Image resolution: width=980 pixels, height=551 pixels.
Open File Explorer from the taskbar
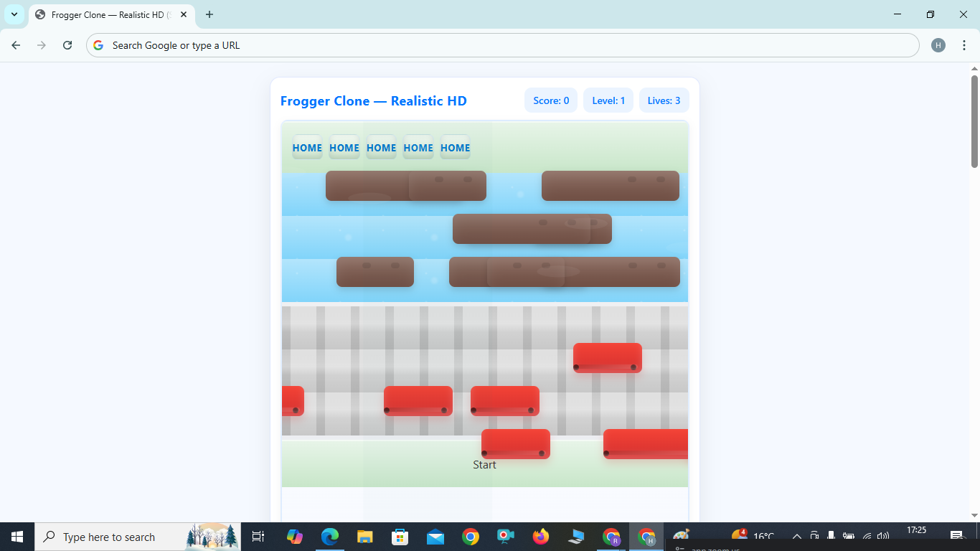364,537
